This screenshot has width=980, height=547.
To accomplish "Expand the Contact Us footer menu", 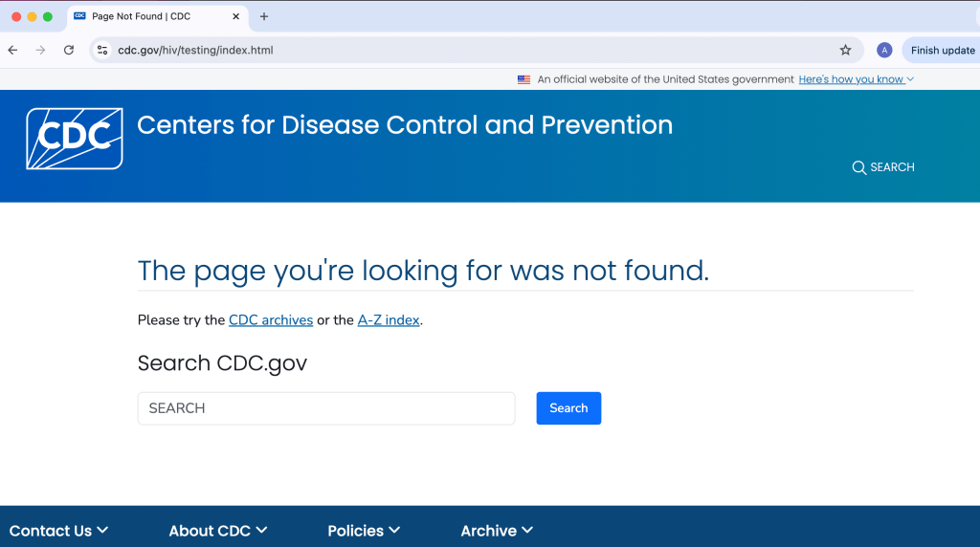I will tap(59, 531).
